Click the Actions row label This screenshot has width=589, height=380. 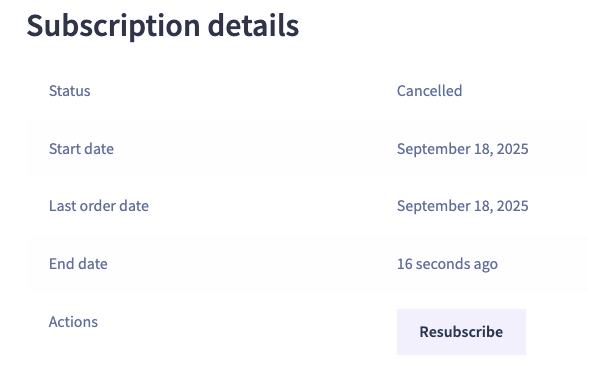pos(73,322)
